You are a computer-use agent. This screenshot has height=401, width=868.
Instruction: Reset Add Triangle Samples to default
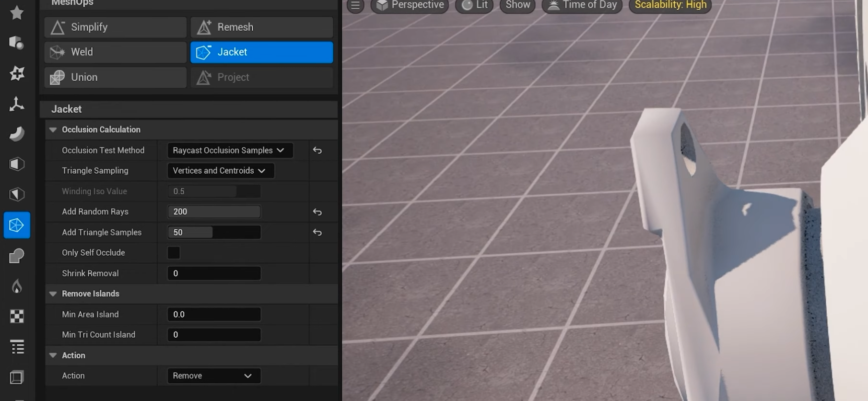(317, 233)
